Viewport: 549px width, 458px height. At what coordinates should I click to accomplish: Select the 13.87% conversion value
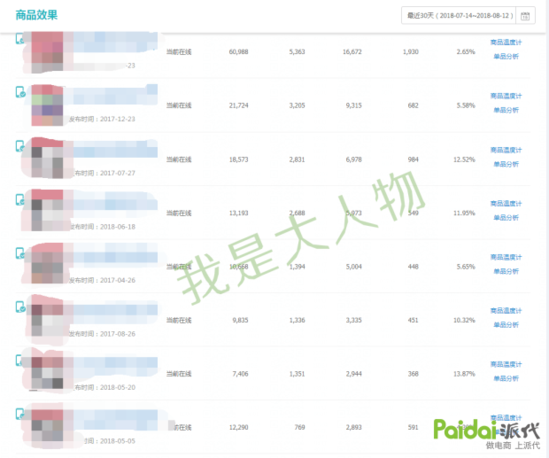[464, 374]
